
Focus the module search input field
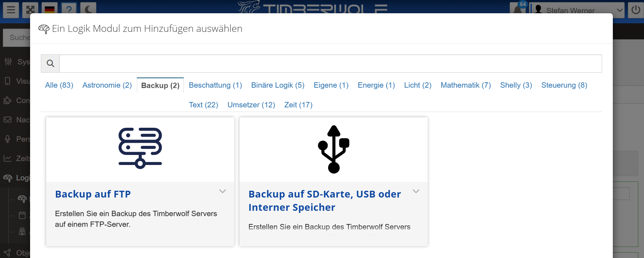click(x=331, y=63)
